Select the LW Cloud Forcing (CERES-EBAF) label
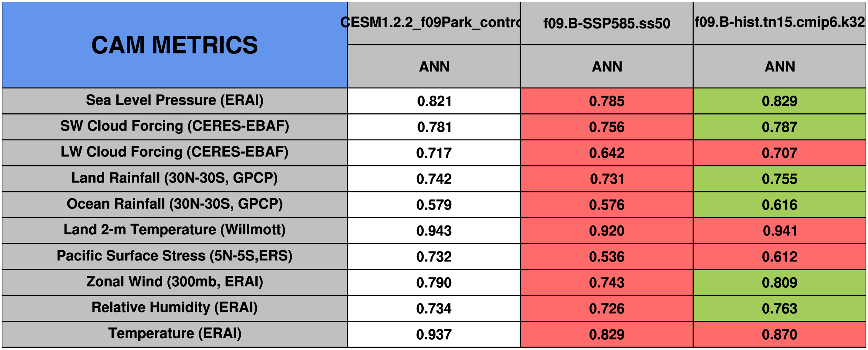Viewport: 868px width, 350px height. click(x=175, y=153)
